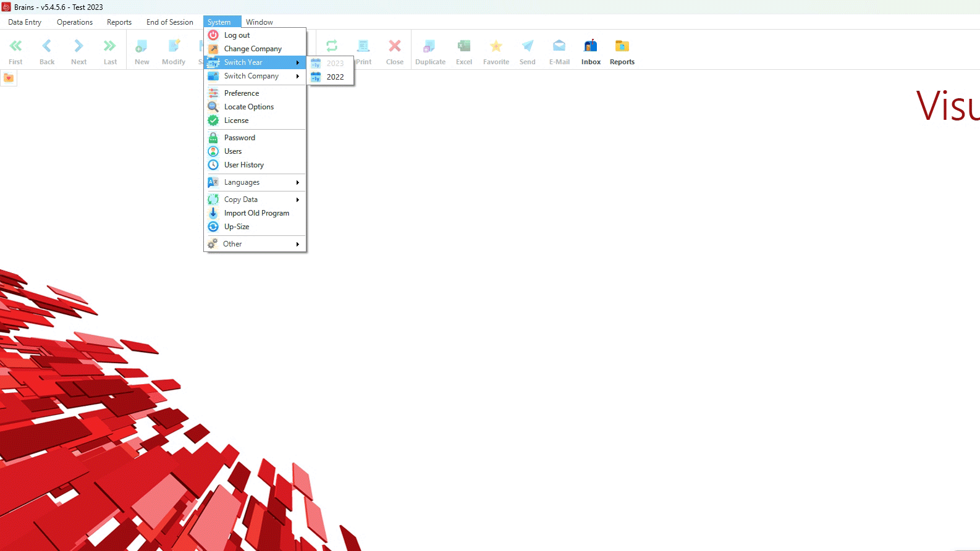
Task: Click the Send paper plane icon
Action: [528, 51]
